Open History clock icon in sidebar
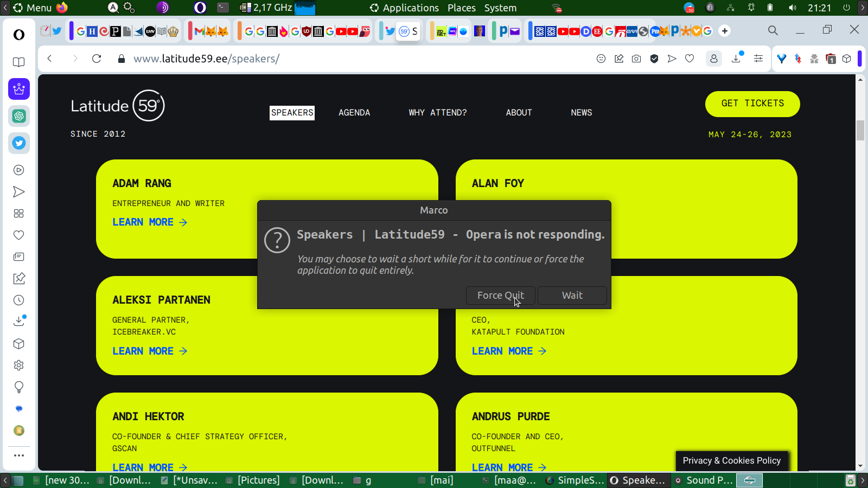 click(19, 300)
